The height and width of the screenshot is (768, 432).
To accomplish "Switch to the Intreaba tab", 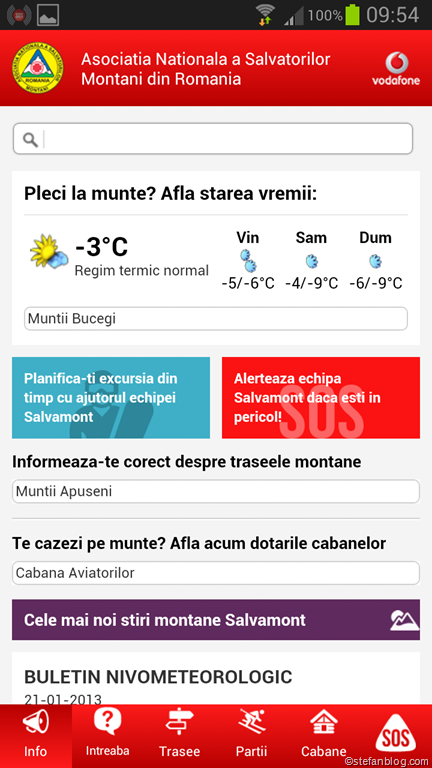I will coord(108,736).
